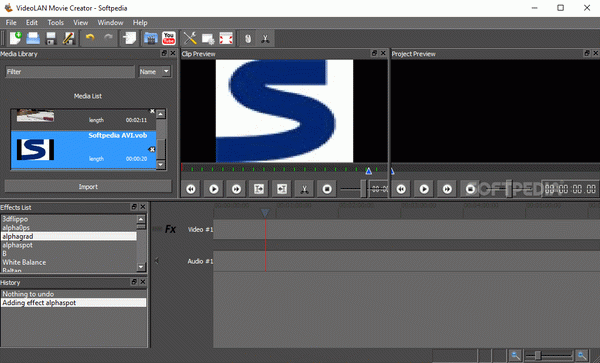
Task: Float the Media Library panel
Action: (164, 54)
